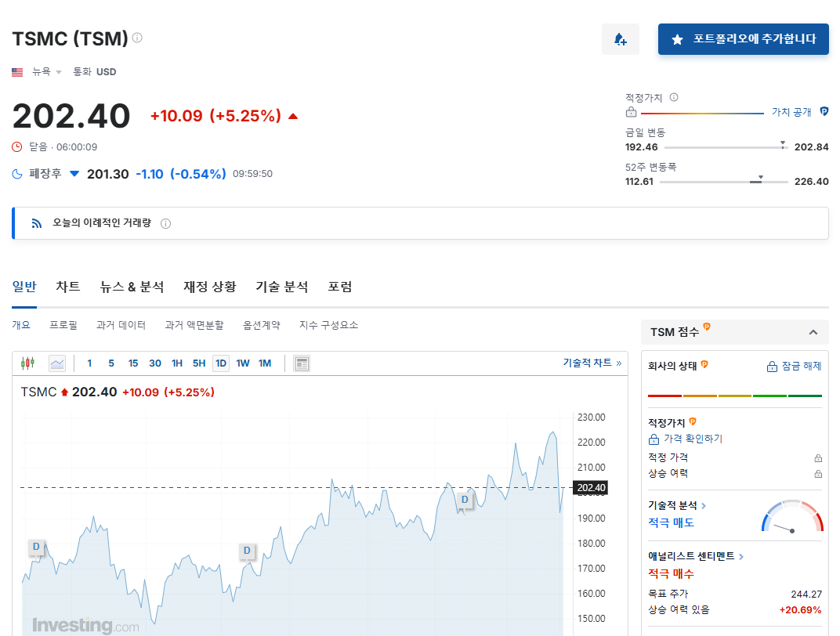Image resolution: width=840 pixels, height=636 pixels.
Task: Open the events panel icon beside timeframes
Action: coord(302,363)
